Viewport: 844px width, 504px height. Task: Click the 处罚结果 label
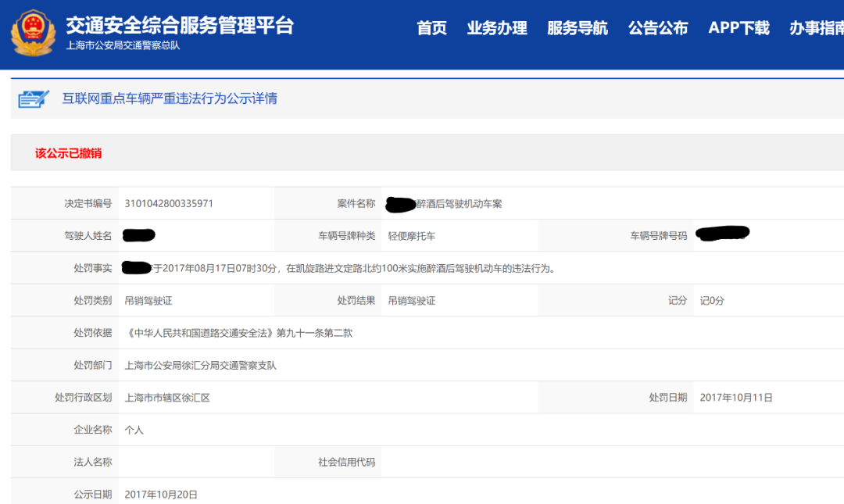tap(356, 301)
